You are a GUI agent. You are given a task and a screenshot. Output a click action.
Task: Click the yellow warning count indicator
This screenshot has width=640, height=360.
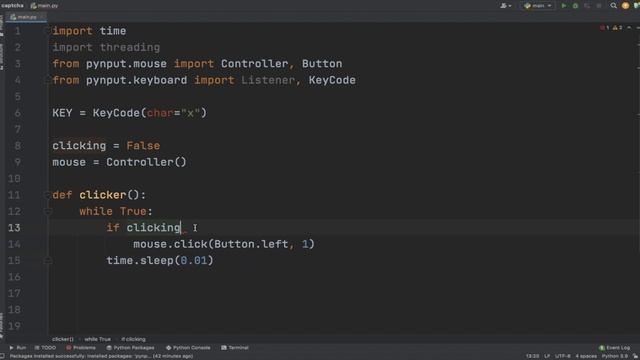617,28
